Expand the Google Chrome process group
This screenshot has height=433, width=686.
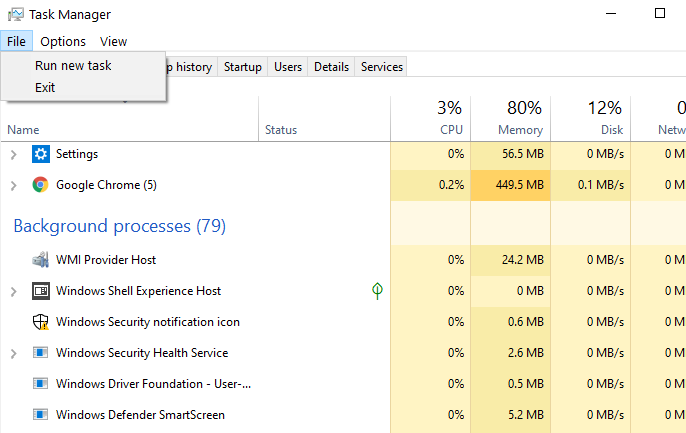pos(14,185)
